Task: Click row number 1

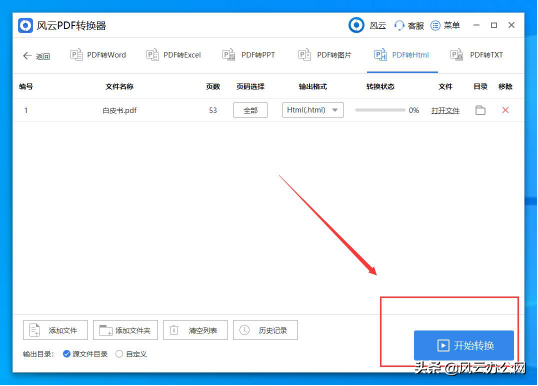Action: tap(26, 110)
